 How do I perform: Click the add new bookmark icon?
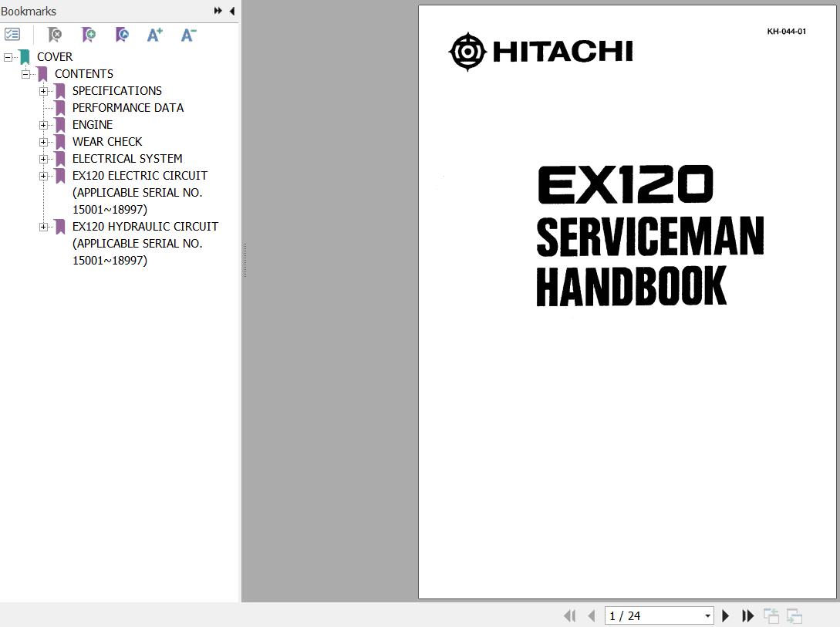(89, 35)
